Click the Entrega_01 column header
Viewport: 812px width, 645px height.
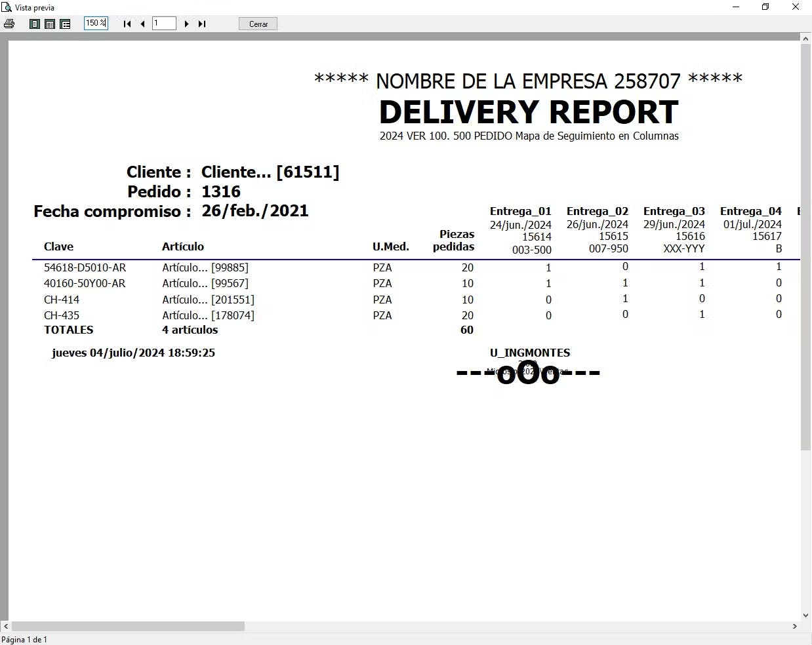coord(521,211)
